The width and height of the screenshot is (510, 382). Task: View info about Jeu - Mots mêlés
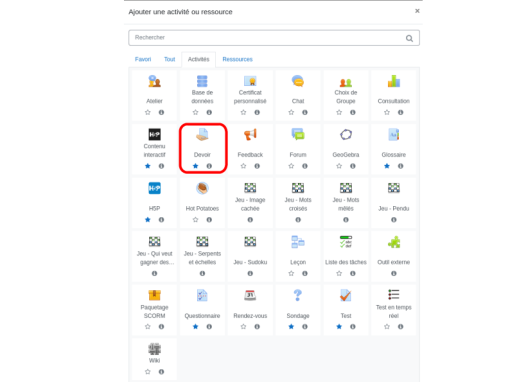(x=346, y=220)
